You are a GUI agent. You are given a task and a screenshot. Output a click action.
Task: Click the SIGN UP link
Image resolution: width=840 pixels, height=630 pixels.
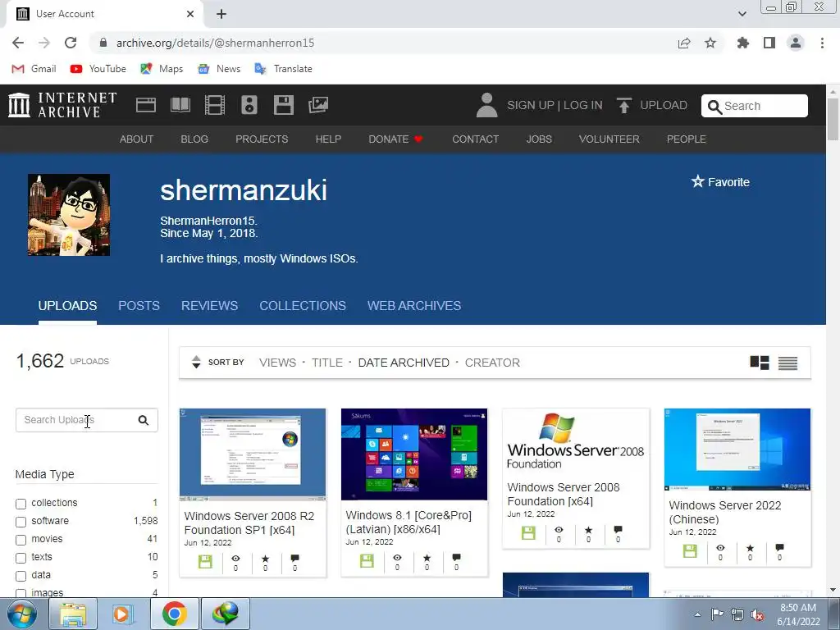click(531, 105)
